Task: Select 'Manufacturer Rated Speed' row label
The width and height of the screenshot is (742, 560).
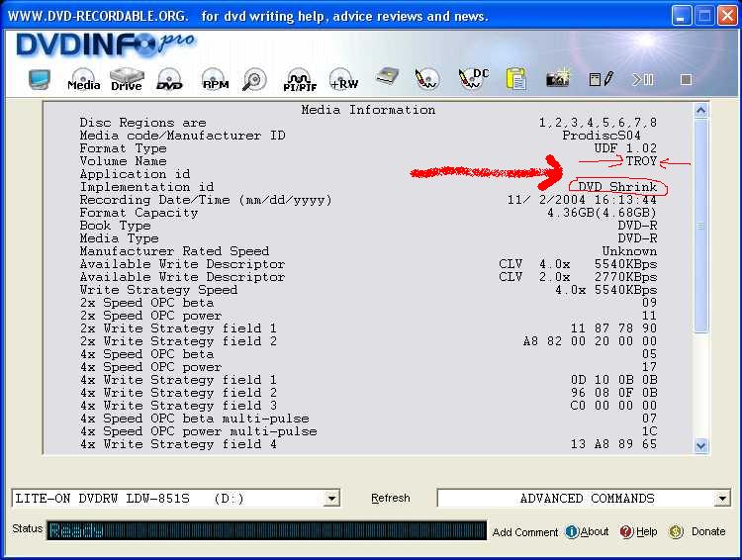Action: coord(174,251)
